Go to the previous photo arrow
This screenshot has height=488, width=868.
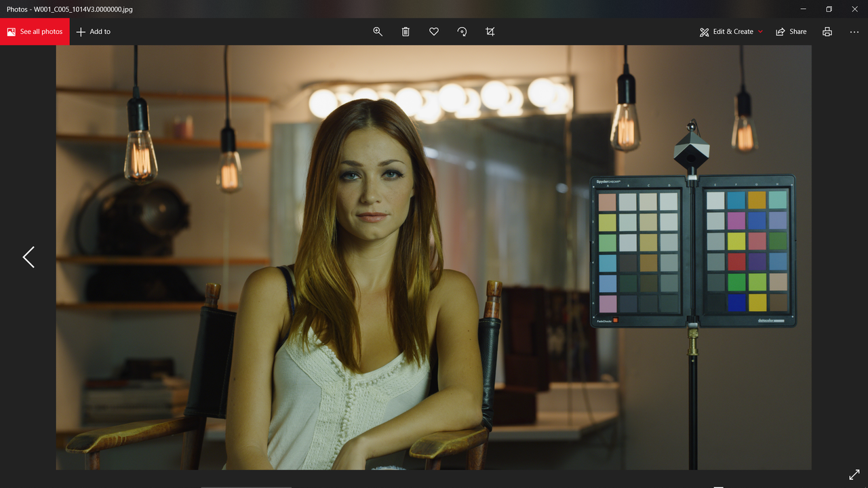point(28,257)
